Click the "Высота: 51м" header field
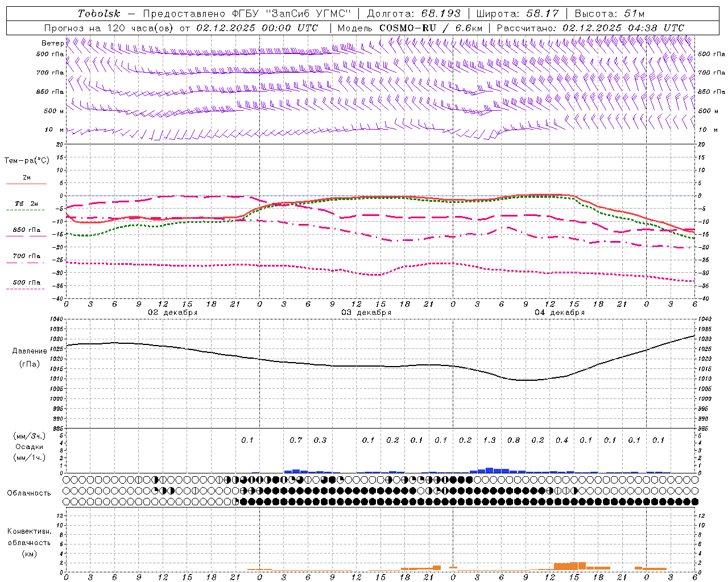Viewport: 728px width, 582px height. click(610, 14)
